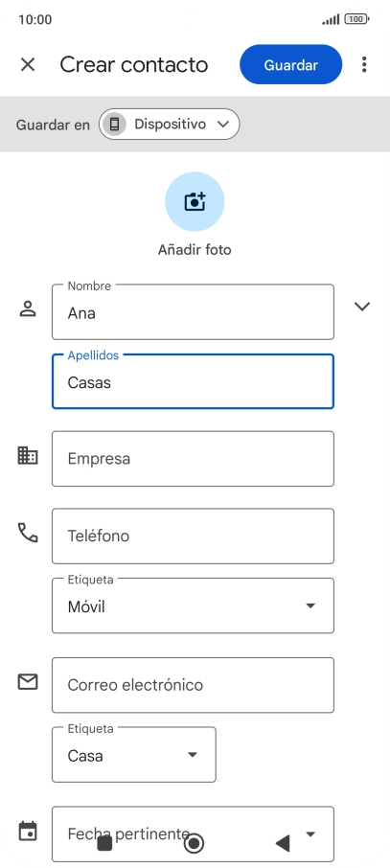Screen dimensions: 390x868
Task: Open the Casa email label dropdown
Action: pos(134,755)
